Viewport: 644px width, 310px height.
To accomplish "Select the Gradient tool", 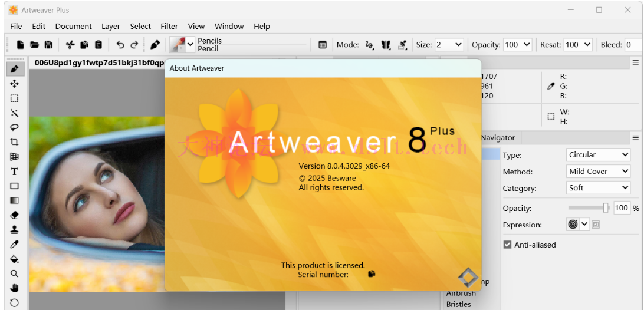I will tap(14, 200).
